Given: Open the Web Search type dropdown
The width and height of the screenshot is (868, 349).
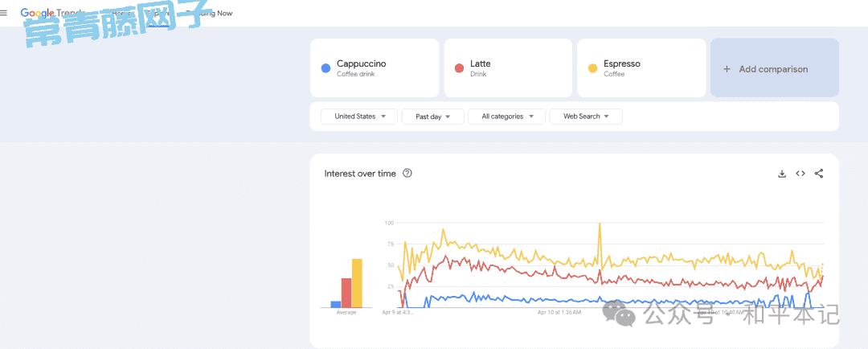Looking at the screenshot, I should point(586,117).
